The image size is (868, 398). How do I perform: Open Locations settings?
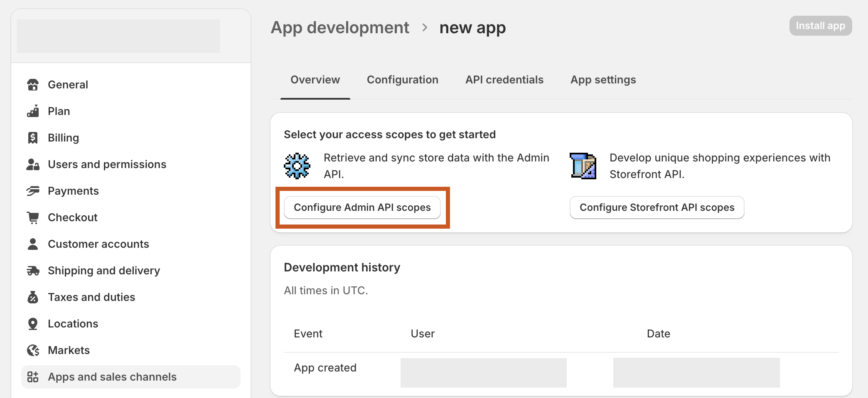(x=131, y=324)
